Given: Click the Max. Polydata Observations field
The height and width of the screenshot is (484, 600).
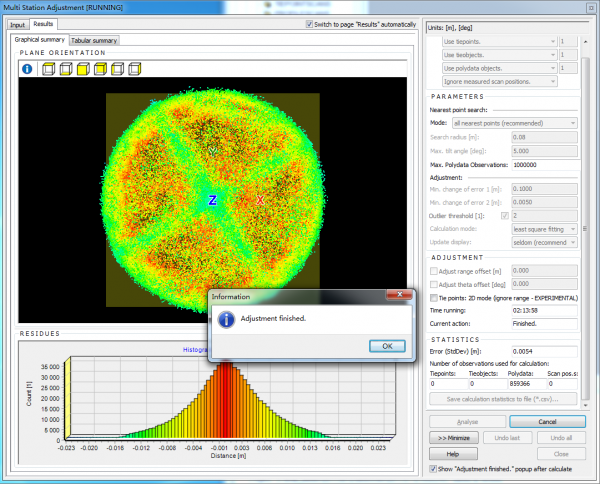Looking at the screenshot, I should [x=545, y=165].
